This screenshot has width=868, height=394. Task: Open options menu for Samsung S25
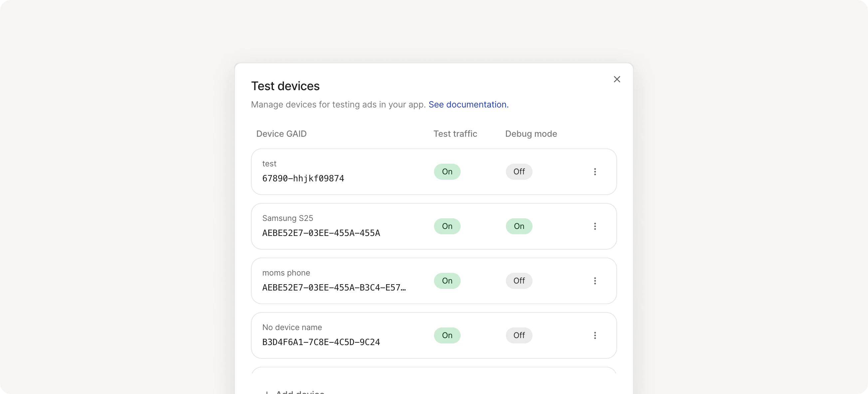(595, 226)
